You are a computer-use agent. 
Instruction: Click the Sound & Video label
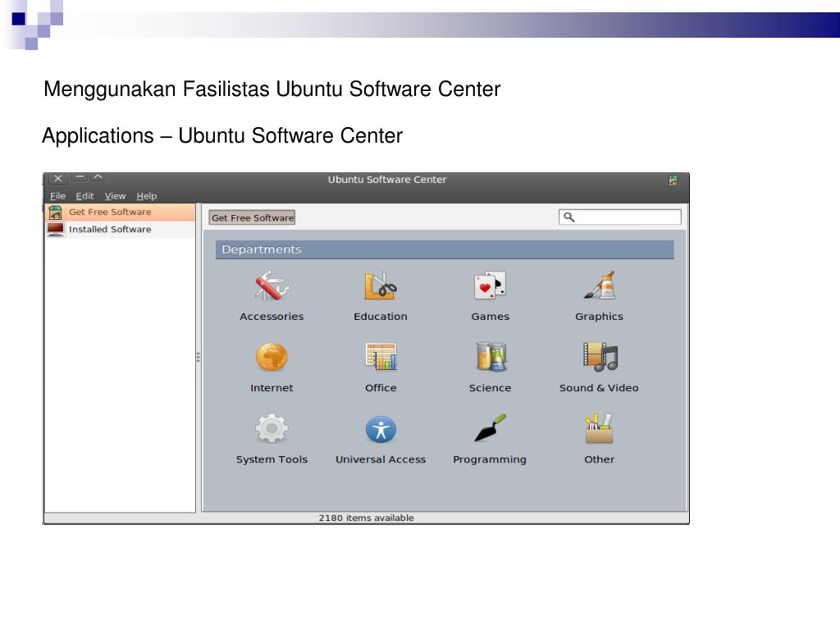click(x=599, y=388)
